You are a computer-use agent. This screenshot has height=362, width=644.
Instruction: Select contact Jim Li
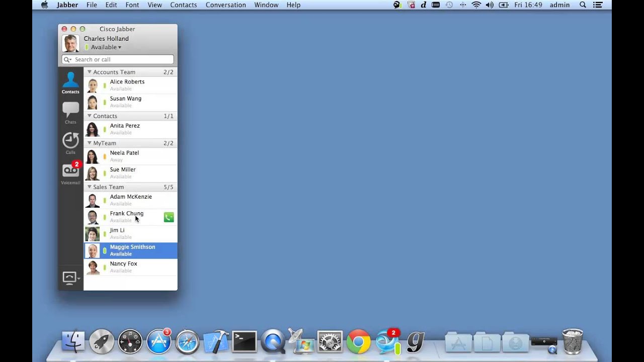(130, 234)
